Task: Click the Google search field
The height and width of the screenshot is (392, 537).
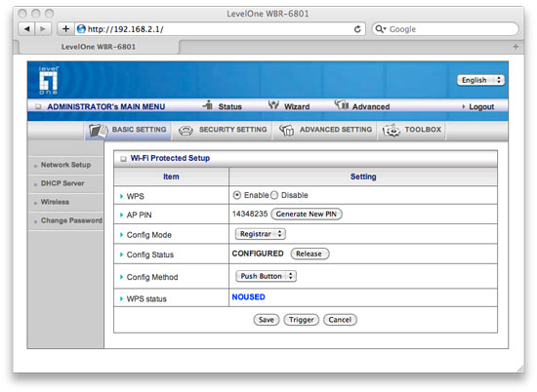Action: click(445, 29)
